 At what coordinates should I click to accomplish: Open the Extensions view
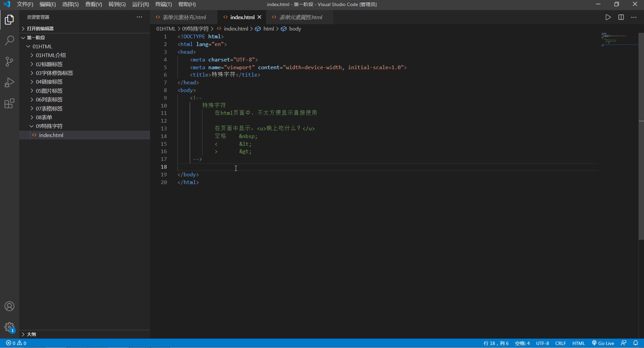pyautogui.click(x=9, y=103)
